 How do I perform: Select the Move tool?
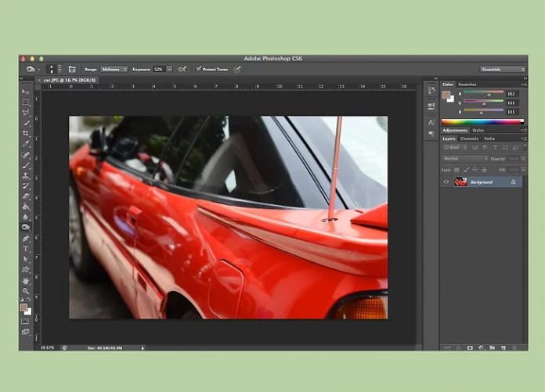(26, 92)
